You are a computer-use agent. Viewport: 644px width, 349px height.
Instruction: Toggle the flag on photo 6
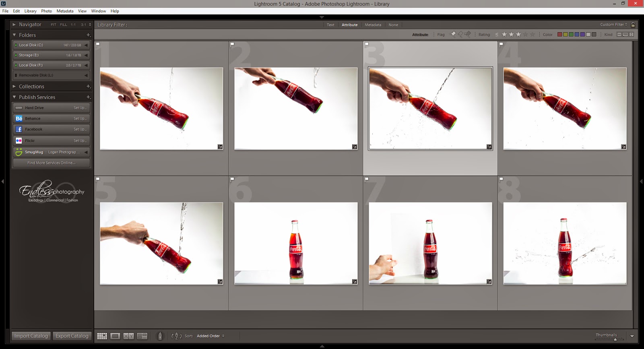click(x=232, y=179)
